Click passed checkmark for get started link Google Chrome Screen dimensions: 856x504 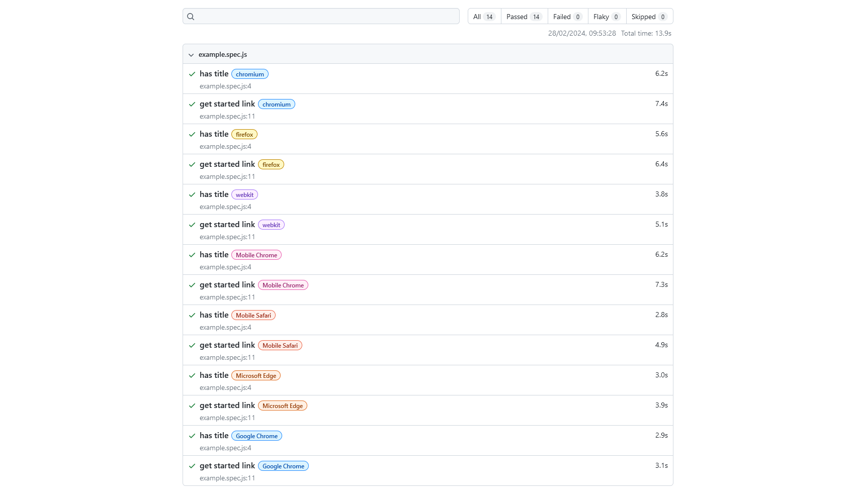point(192,466)
